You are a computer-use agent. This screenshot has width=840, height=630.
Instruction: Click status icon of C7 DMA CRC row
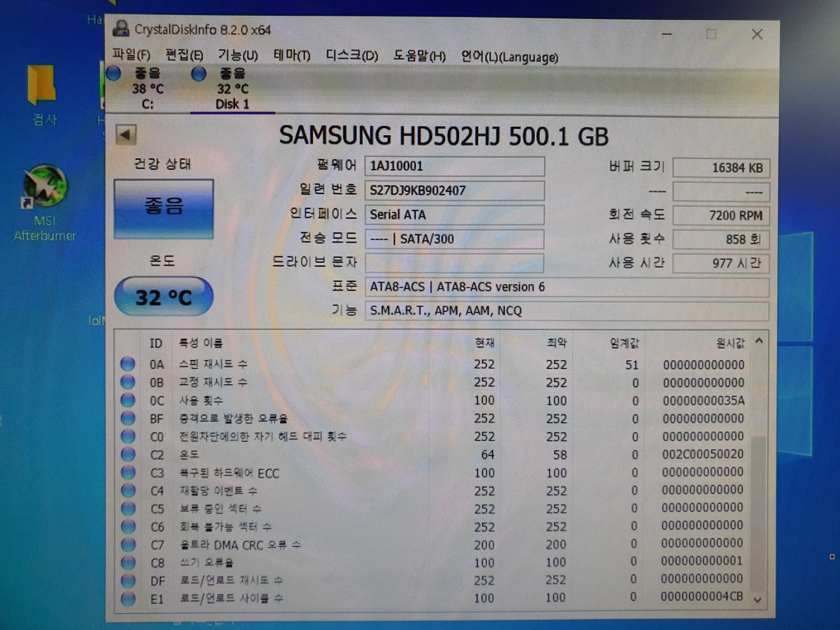pos(128,545)
